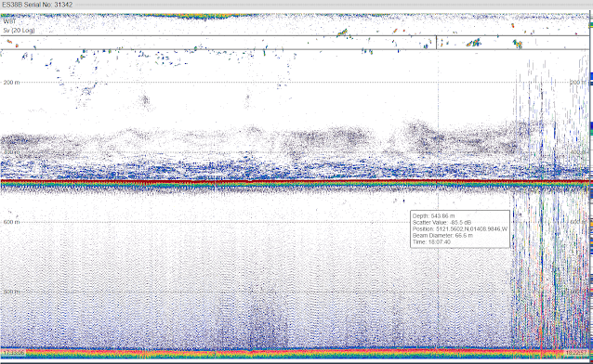The height and width of the screenshot is (364, 593).
Task: Click the left 200 m depth label
Action: (11, 83)
